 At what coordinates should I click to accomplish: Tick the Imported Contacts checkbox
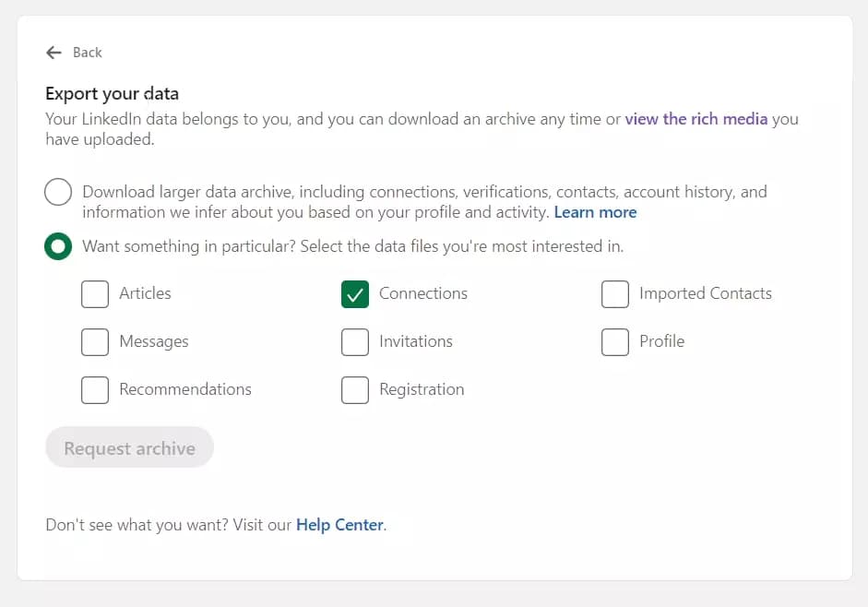pyautogui.click(x=615, y=293)
